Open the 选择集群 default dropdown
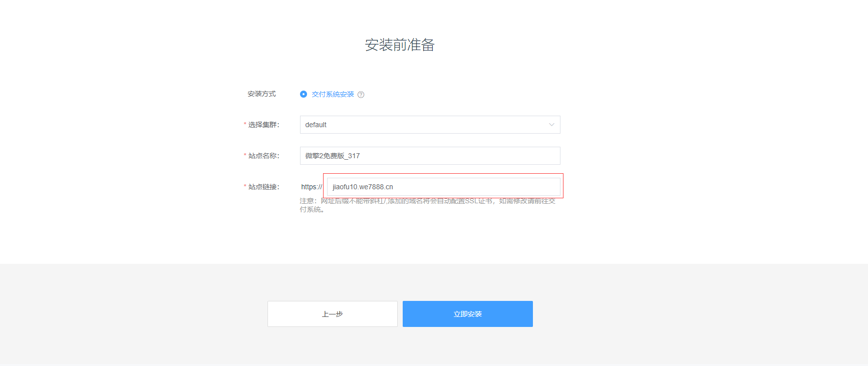Viewport: 868px width, 366px height. point(430,125)
